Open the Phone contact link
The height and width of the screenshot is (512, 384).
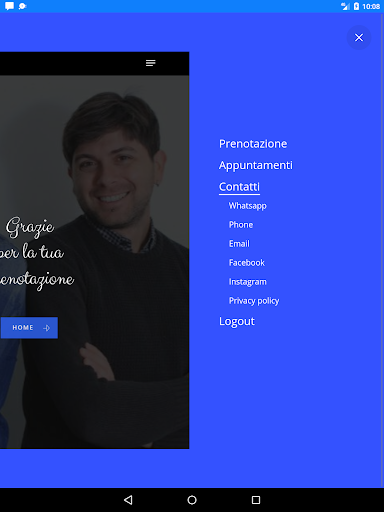click(x=241, y=225)
